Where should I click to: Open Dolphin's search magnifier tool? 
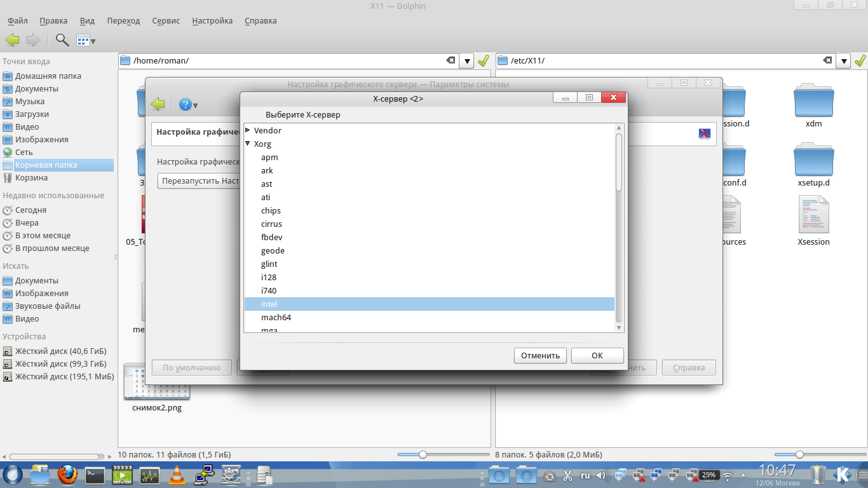(62, 40)
